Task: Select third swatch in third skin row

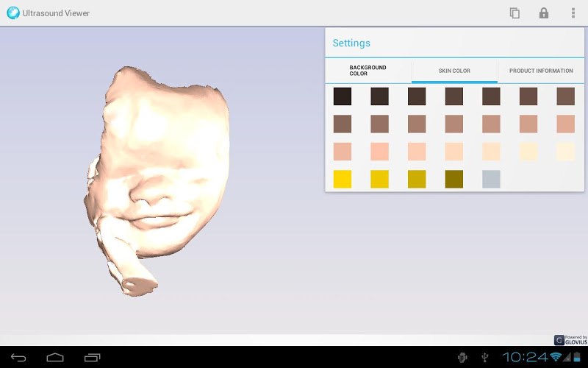Action: (x=417, y=152)
